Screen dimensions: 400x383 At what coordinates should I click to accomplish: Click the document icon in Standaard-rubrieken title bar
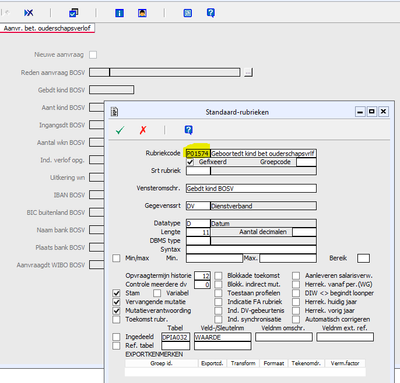(115, 112)
